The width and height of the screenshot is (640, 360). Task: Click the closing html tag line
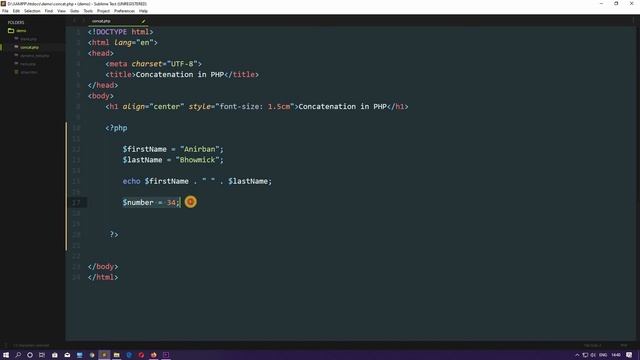pos(103,277)
